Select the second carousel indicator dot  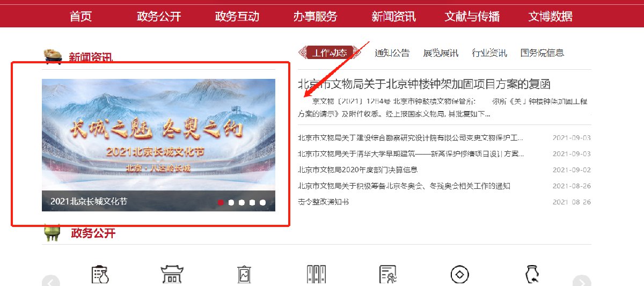tap(231, 202)
